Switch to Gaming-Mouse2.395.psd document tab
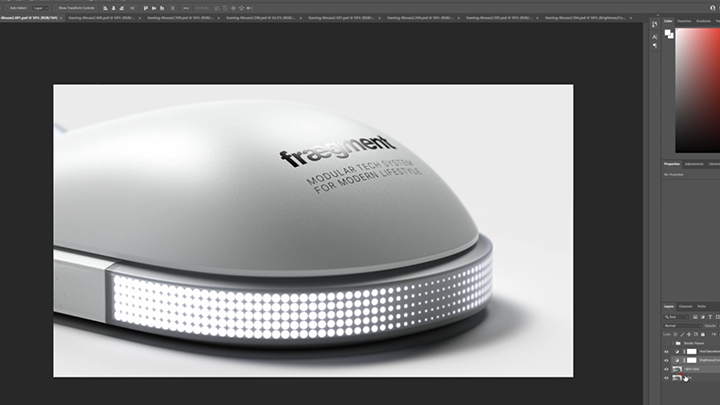This screenshot has width=720, height=405. (499, 18)
